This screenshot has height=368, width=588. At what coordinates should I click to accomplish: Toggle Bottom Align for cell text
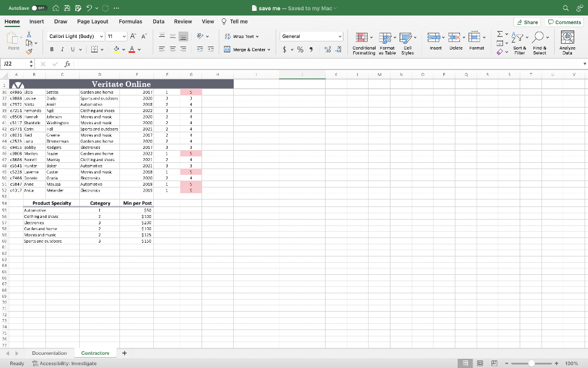tap(183, 36)
